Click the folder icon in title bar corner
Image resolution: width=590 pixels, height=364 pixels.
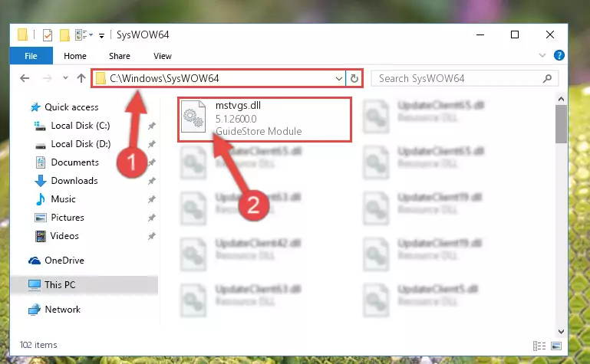(x=22, y=35)
